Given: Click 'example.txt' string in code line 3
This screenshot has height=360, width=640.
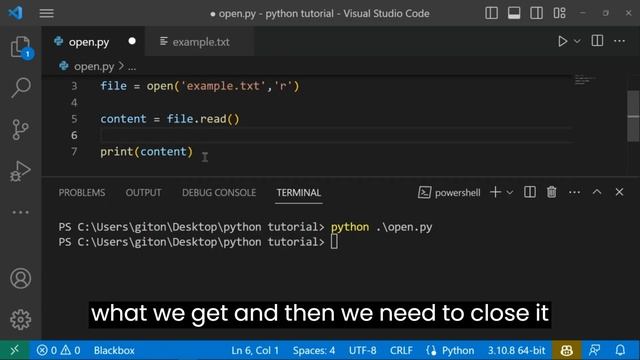Looking at the screenshot, I should click(223, 86).
